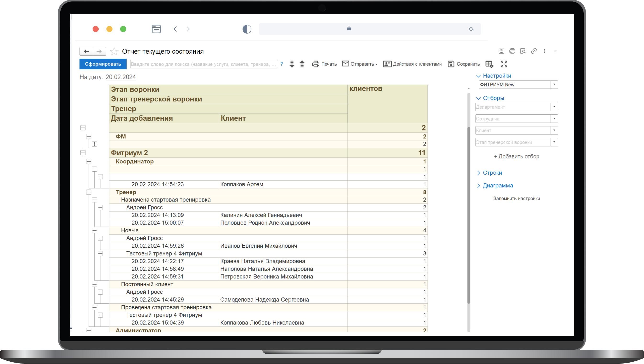
Task: Go back with the browser back chevron
Action: [x=175, y=29]
